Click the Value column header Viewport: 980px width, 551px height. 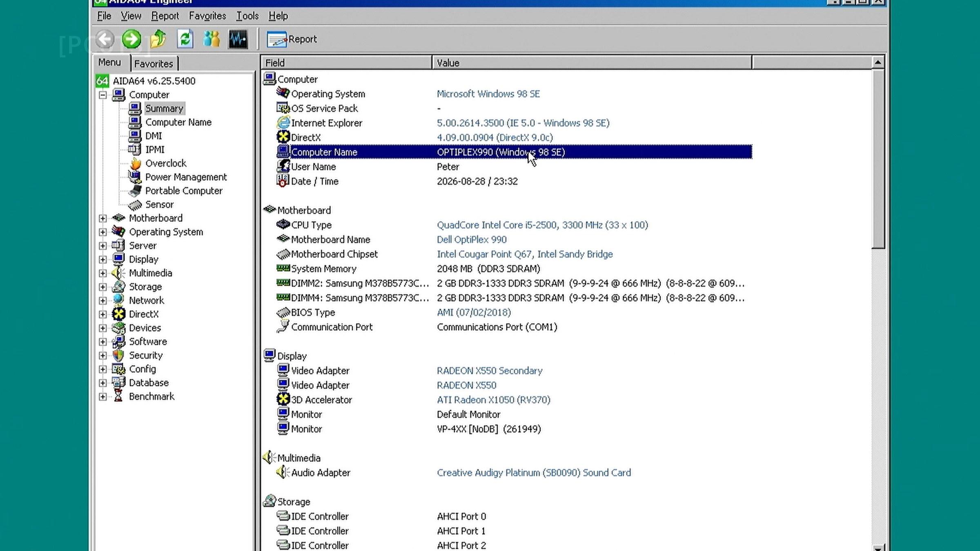(x=592, y=63)
